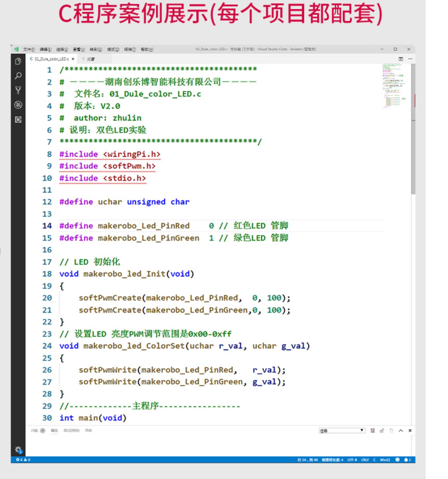Select the 输出 output panel tab
The width and height of the screenshot is (448, 479).
coord(54,430)
